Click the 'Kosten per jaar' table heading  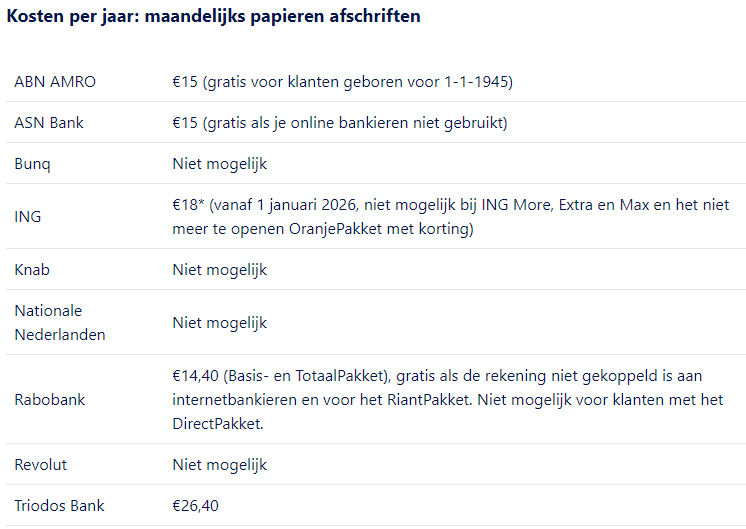point(214,16)
